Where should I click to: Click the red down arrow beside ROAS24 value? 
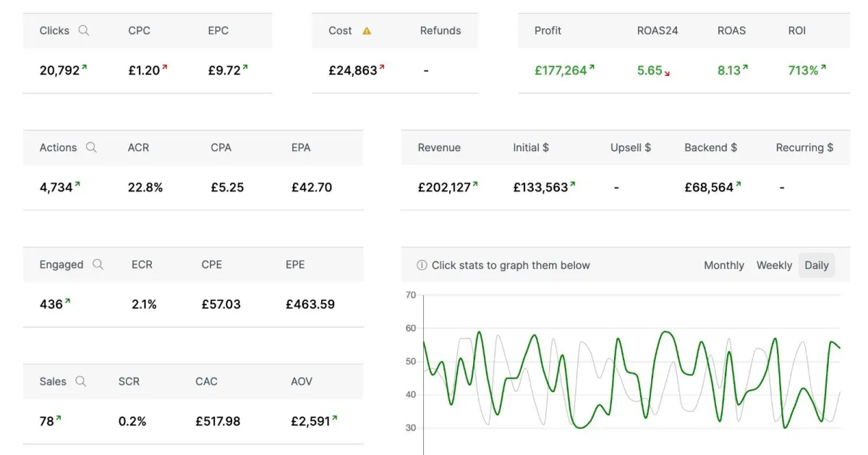667,73
